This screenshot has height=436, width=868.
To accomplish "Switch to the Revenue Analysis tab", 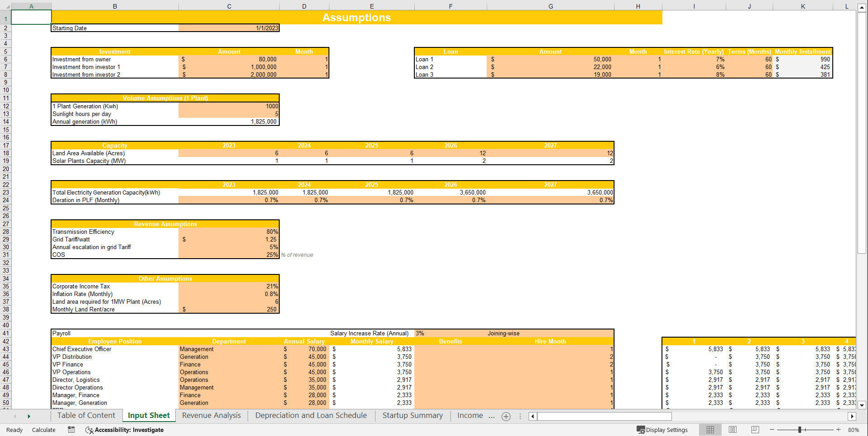I will (211, 415).
